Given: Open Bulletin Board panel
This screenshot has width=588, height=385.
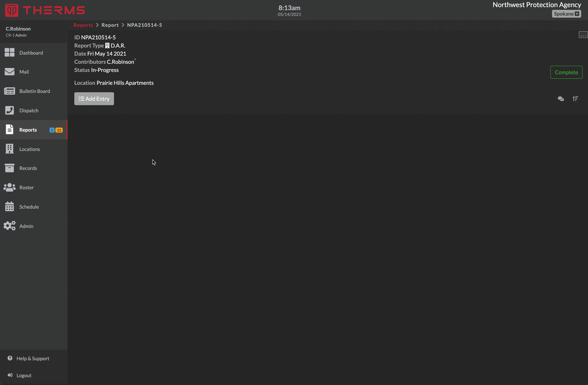Looking at the screenshot, I should click(x=35, y=91).
